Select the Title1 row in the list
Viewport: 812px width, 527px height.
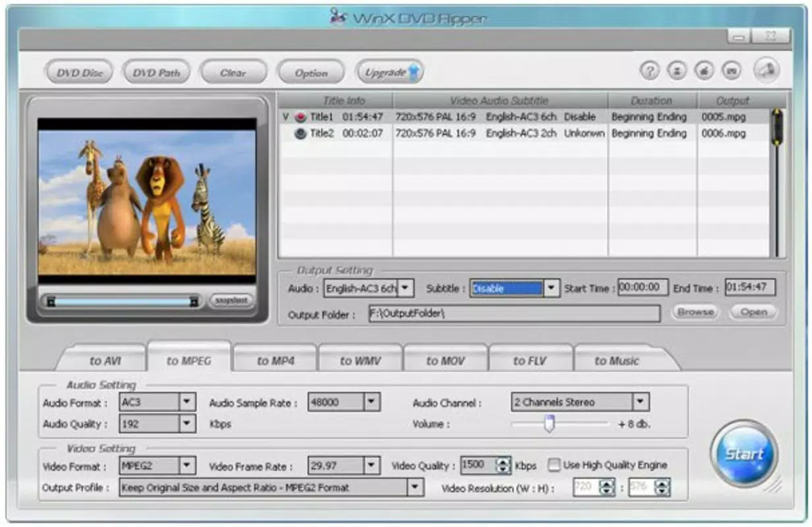click(524, 117)
